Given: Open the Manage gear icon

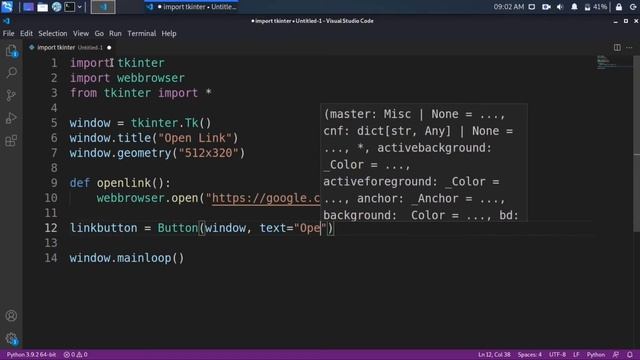Looking at the screenshot, I should coord(11,338).
